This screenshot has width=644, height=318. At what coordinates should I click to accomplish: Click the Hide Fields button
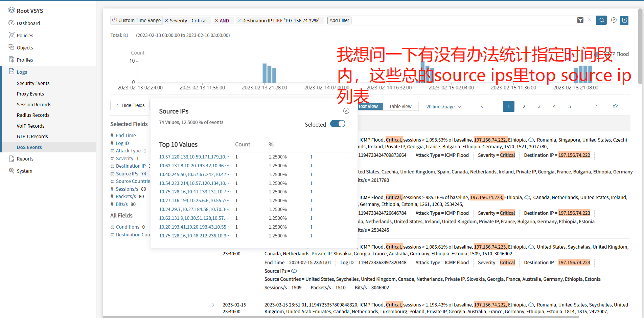point(130,105)
